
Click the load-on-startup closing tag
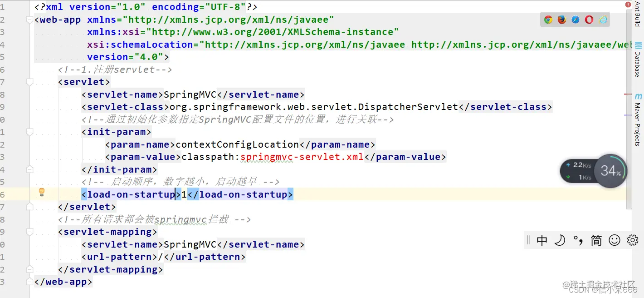click(240, 194)
